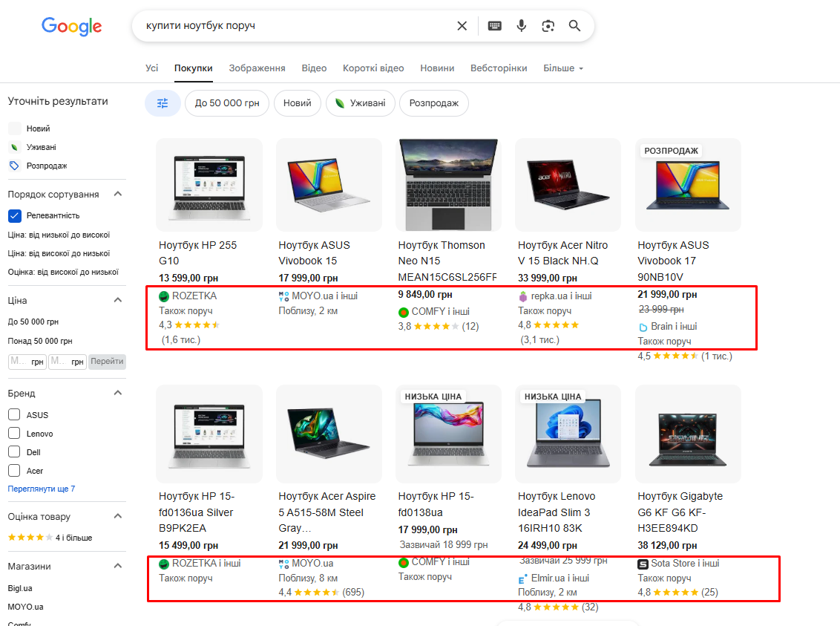Apply the Новий filter chip
Viewport: 840px width, 626px height.
tap(298, 103)
